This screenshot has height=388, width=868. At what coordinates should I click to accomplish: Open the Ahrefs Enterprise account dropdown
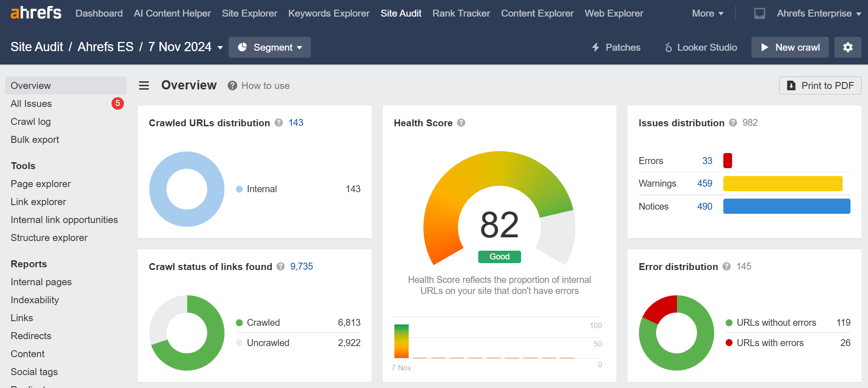click(818, 13)
